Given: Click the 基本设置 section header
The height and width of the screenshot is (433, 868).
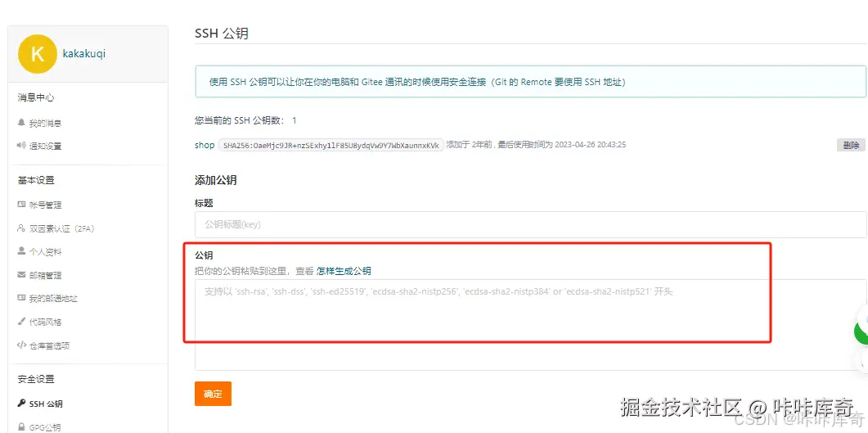Looking at the screenshot, I should pos(36,180).
